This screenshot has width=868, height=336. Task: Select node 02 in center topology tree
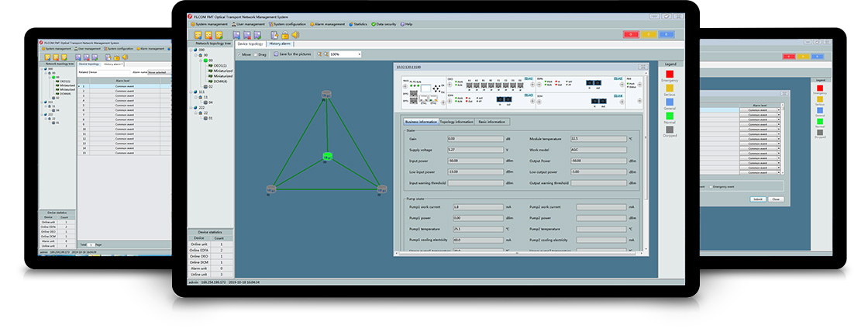point(209,86)
